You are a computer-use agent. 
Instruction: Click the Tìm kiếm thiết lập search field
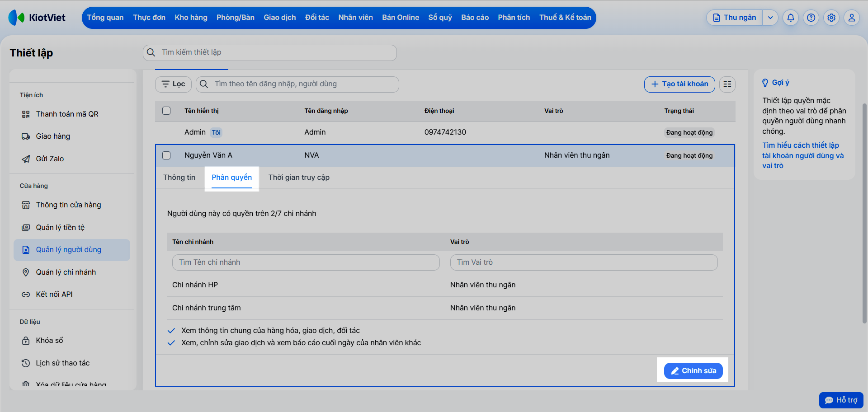(270, 52)
